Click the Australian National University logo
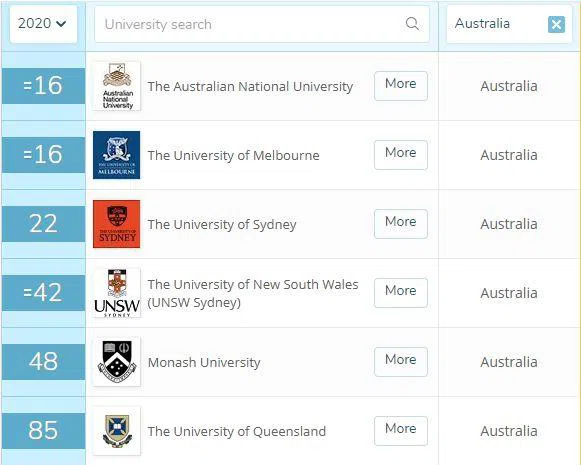This screenshot has height=465, width=581. tap(117, 86)
